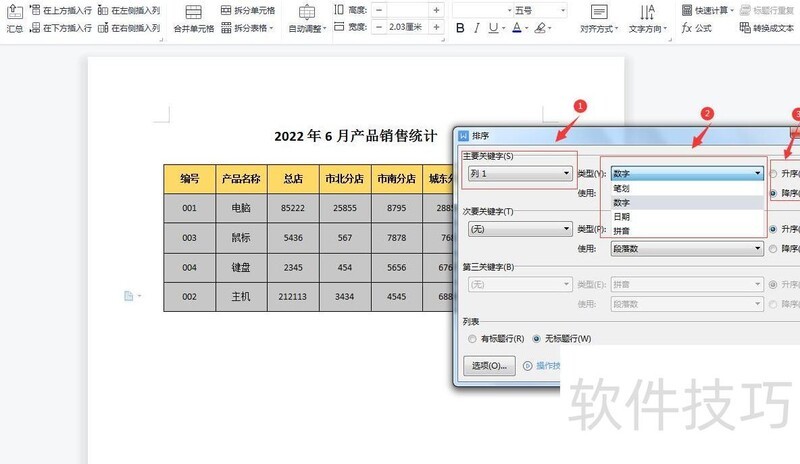Image resolution: width=800 pixels, height=464 pixels.
Task: Open the 对齐方式 alignment menu
Action: [x=599, y=19]
